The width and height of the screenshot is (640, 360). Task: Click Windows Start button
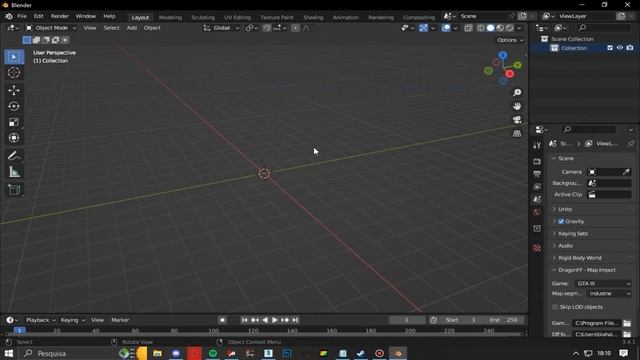click(9, 353)
